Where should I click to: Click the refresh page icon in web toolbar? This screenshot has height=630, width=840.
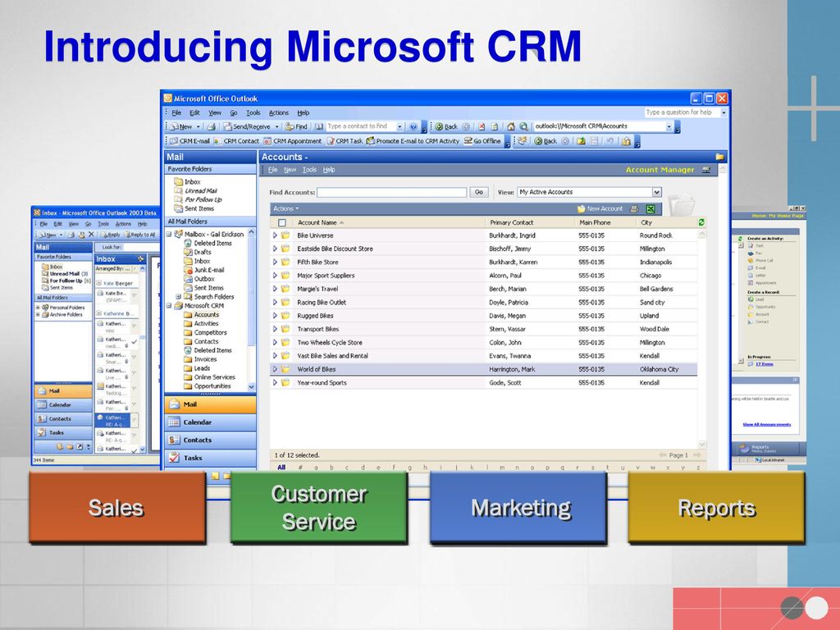click(x=495, y=126)
